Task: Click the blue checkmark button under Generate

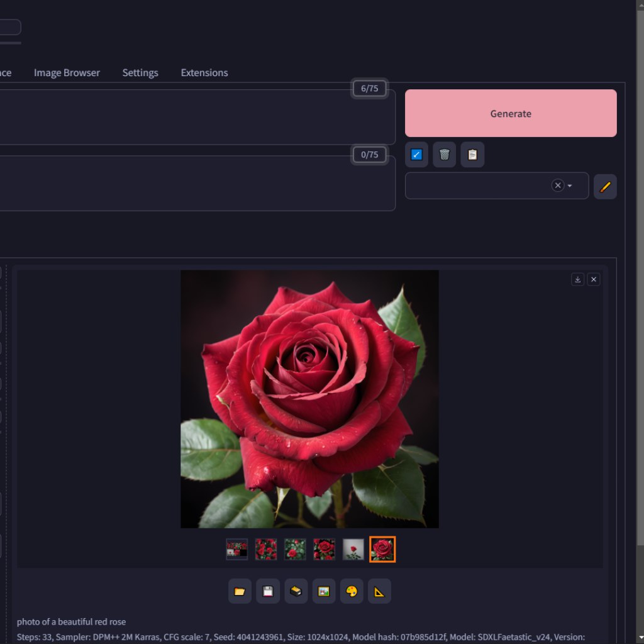Action: click(416, 155)
